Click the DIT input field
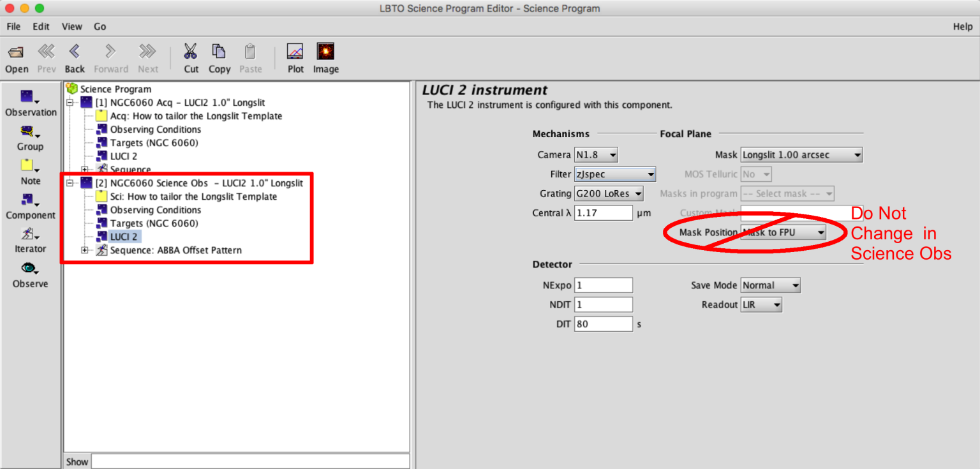980x469 pixels. [x=604, y=324]
